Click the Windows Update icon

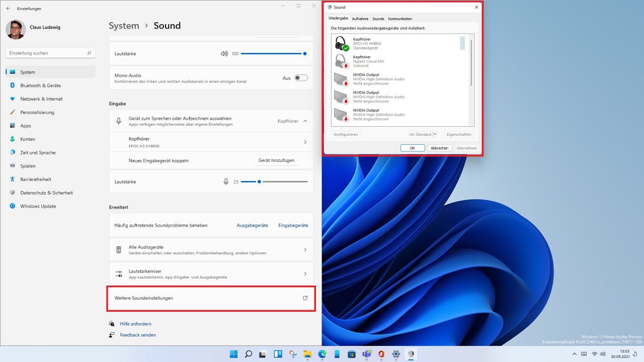(13, 206)
